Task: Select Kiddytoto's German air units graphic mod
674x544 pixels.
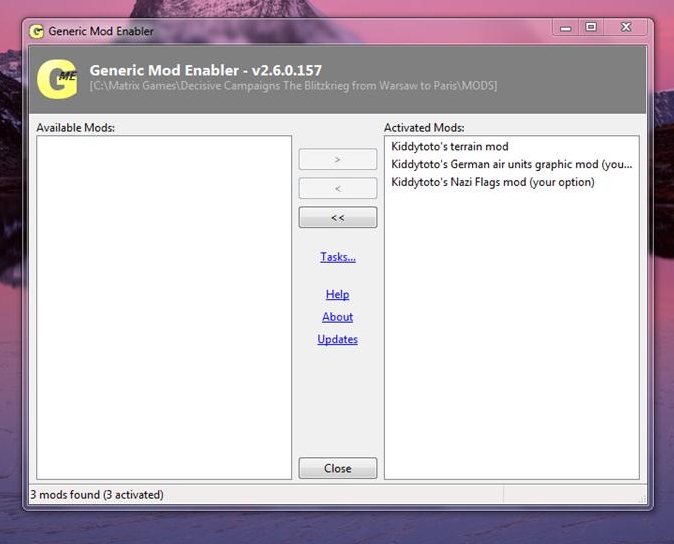Action: point(512,164)
